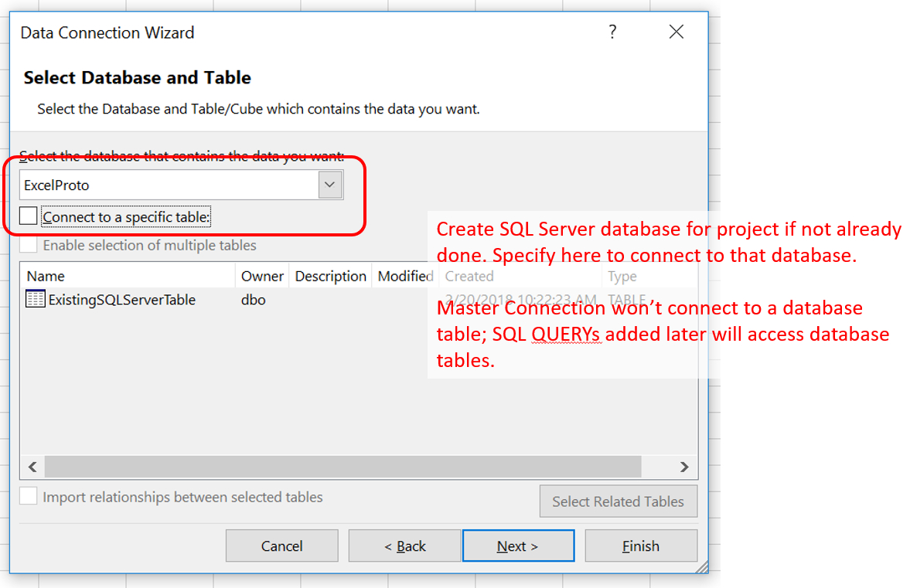The height and width of the screenshot is (588, 910).
Task: Proceed with the 'Next >' button
Action: click(517, 546)
